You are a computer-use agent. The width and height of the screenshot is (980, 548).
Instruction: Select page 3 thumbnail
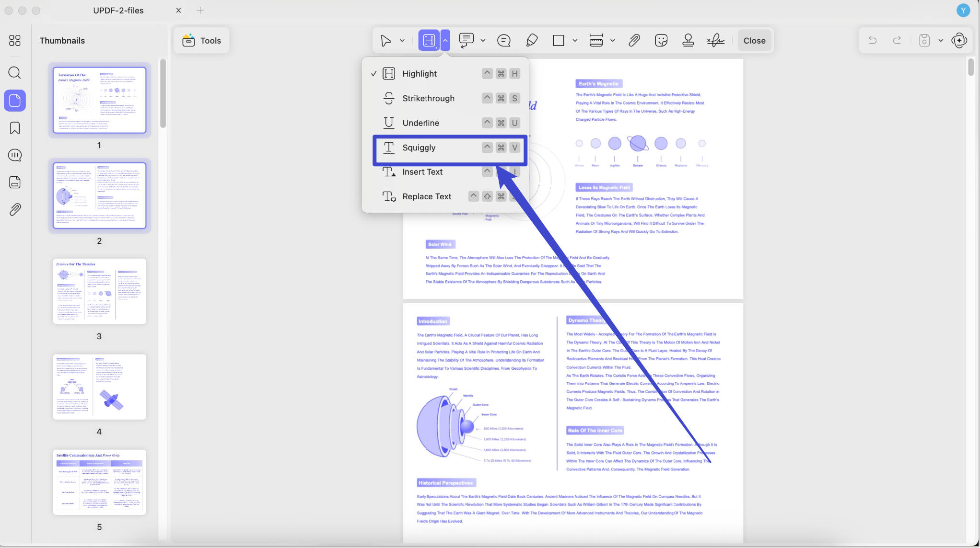pos(99,291)
